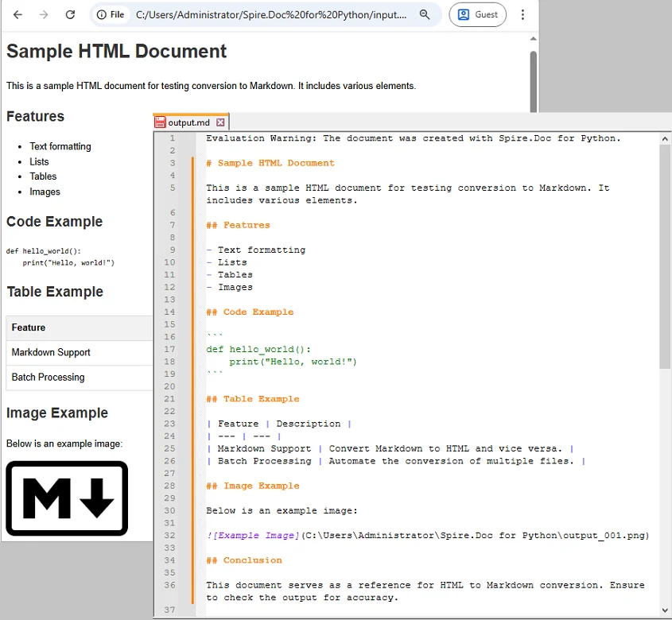Viewport: 672px width, 620px height.
Task: Click the zoom magnifier icon in address bar
Action: tap(425, 15)
